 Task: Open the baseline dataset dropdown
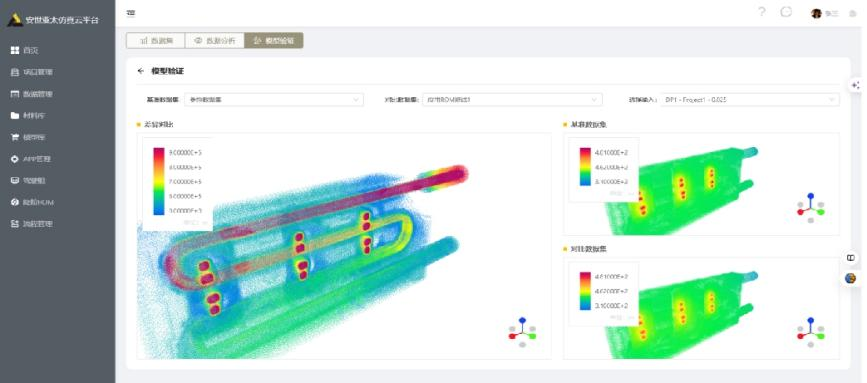[x=274, y=99]
